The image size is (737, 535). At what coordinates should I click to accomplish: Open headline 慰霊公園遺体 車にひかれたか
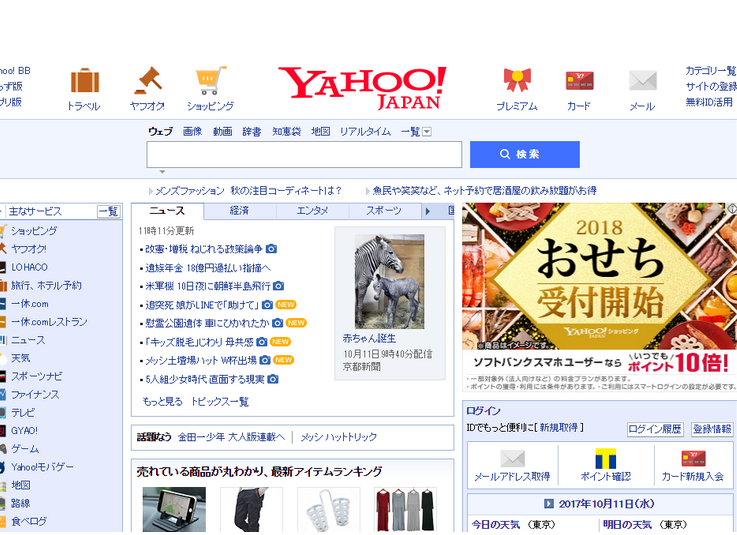pos(207,323)
